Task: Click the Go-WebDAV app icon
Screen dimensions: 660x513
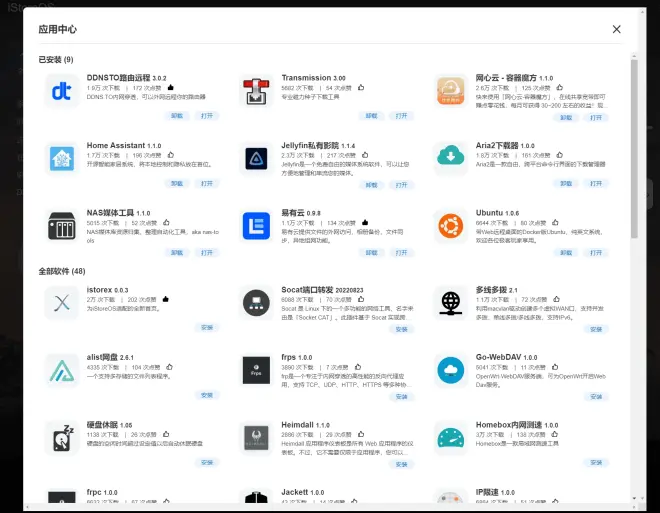Action: [x=450, y=370]
